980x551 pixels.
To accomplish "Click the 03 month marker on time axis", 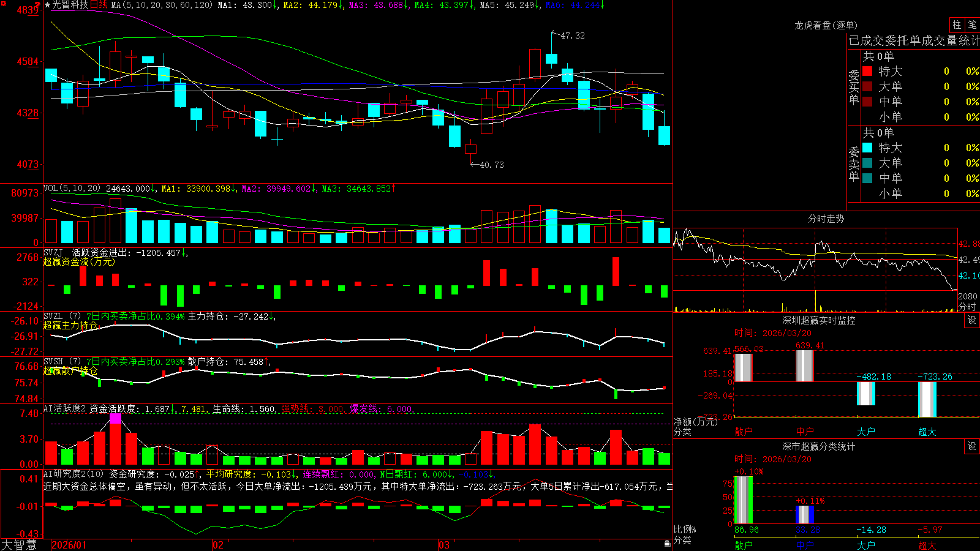I will point(444,545).
